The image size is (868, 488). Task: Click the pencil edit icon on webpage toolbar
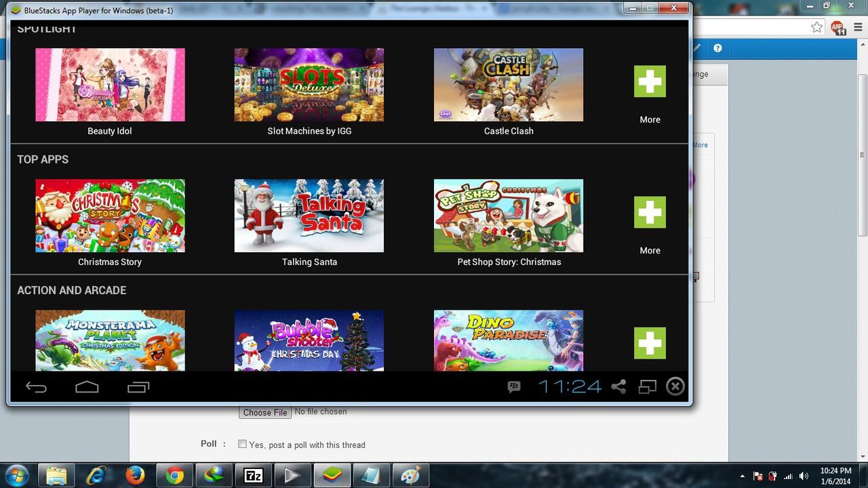(697, 48)
